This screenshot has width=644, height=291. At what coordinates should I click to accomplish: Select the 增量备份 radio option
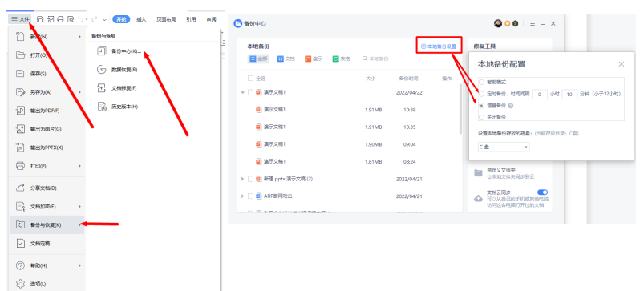(481, 106)
